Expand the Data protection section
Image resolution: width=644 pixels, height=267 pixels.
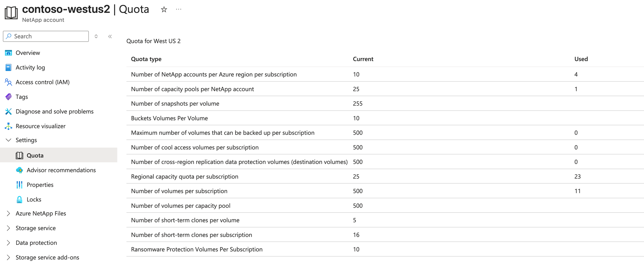coord(9,243)
